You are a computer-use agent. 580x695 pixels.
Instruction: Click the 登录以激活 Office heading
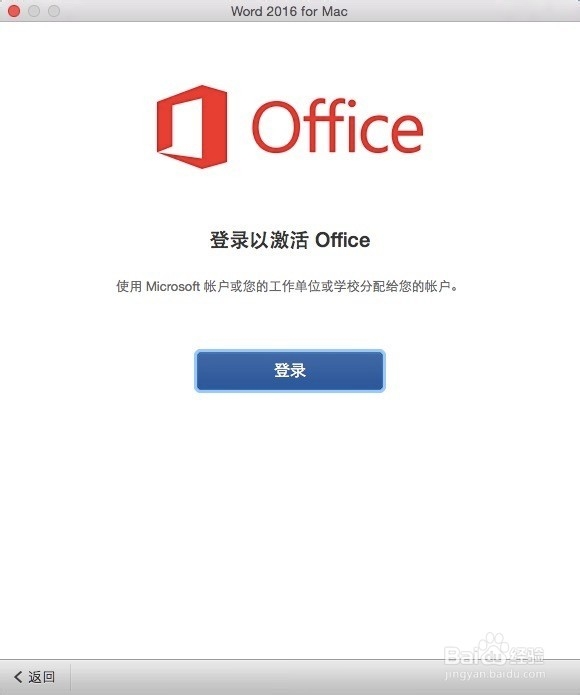[290, 240]
